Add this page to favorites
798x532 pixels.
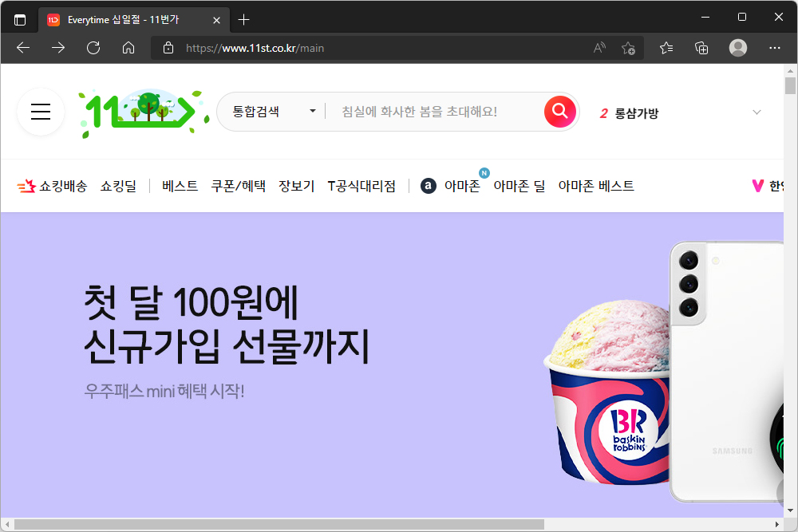[629, 48]
